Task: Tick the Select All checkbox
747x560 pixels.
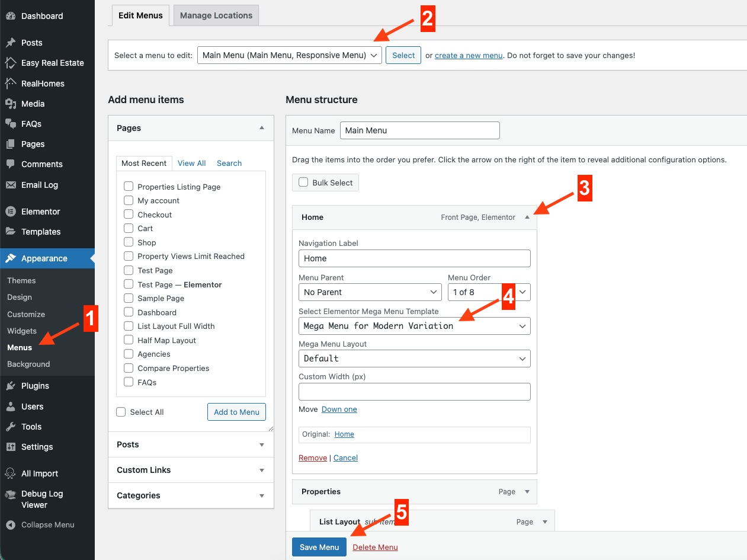Action: tap(121, 412)
